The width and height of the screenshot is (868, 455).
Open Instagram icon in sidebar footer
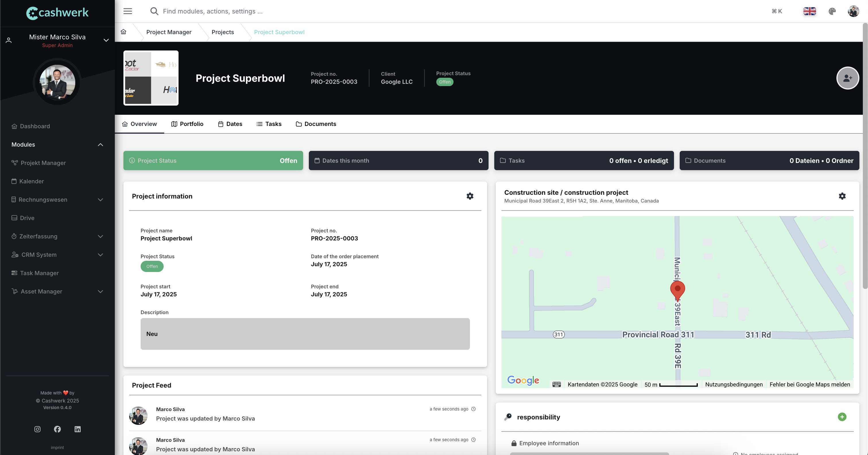point(37,429)
